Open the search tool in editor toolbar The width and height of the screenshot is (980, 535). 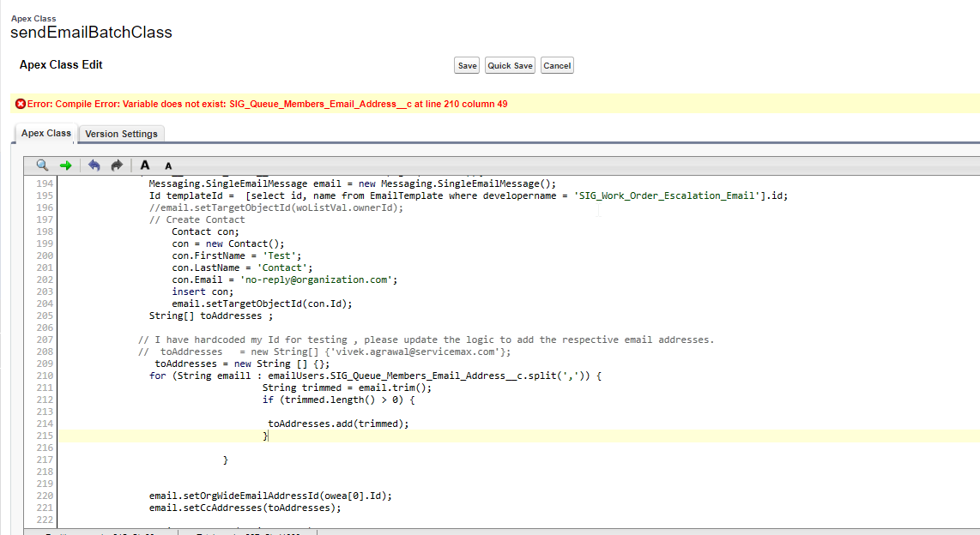(42, 165)
